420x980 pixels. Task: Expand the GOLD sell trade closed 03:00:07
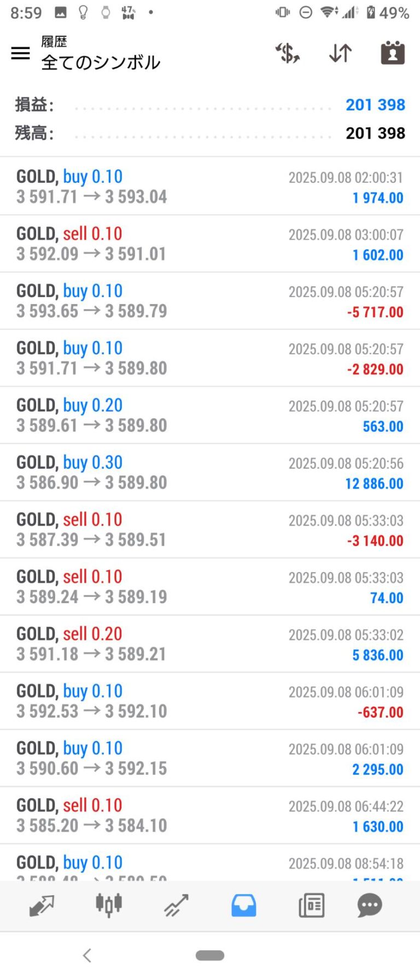click(210, 244)
